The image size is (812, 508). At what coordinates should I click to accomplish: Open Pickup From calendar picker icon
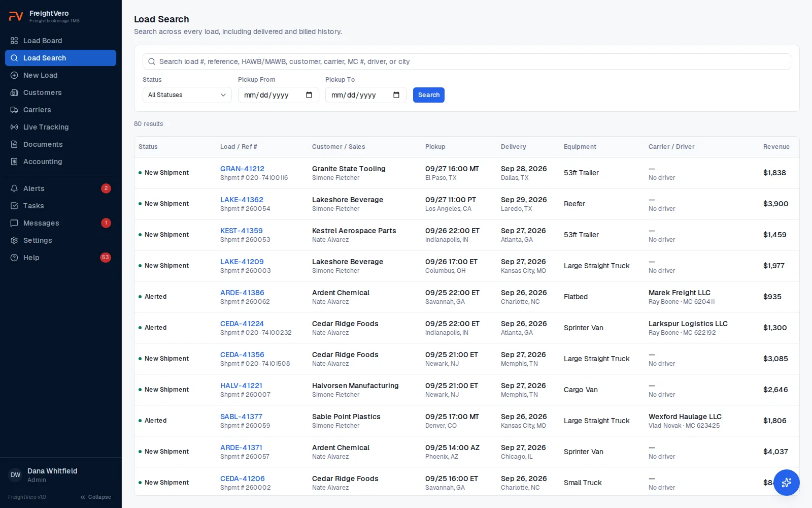coord(309,95)
